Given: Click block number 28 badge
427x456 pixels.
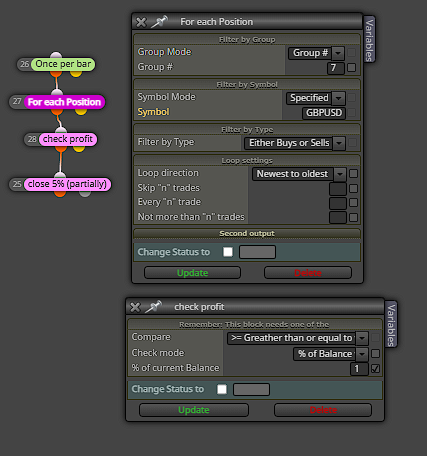Looking at the screenshot, I should 32,139.
